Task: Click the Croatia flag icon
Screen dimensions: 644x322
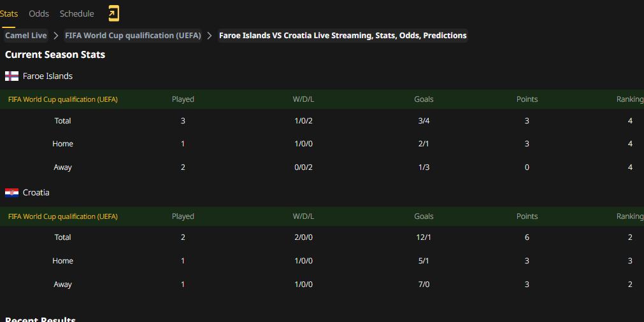Action: click(11, 193)
